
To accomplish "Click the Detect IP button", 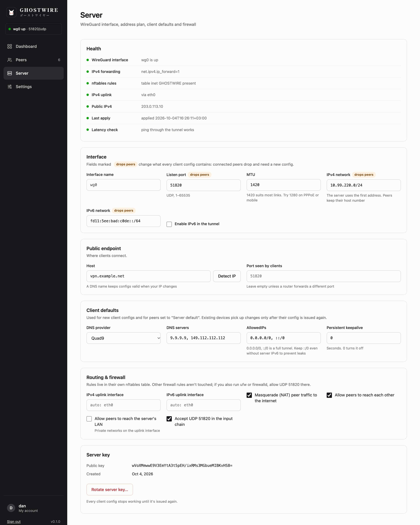I will [x=227, y=276].
